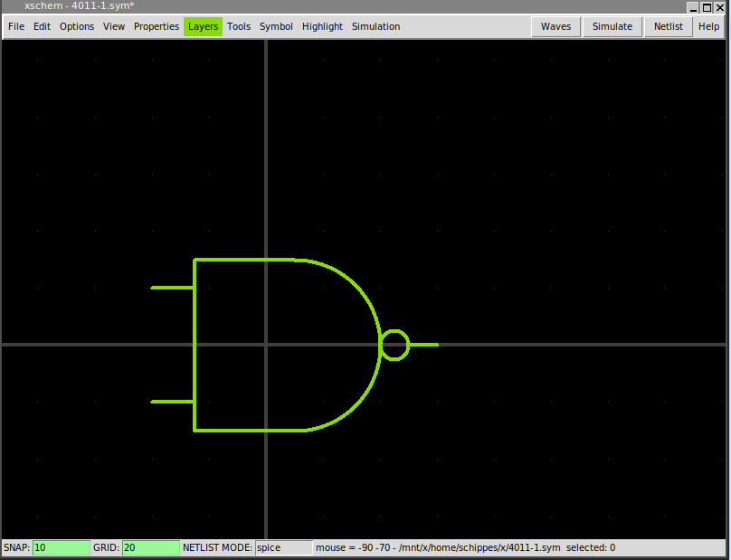This screenshot has height=560, width=731.
Task: Click the Simulate button
Action: point(612,26)
